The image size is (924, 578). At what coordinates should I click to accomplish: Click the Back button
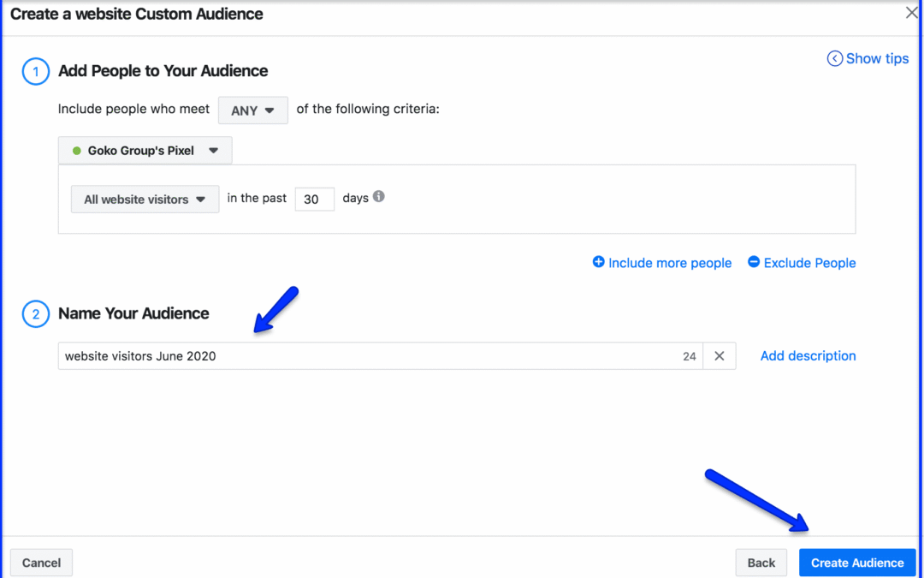point(761,563)
